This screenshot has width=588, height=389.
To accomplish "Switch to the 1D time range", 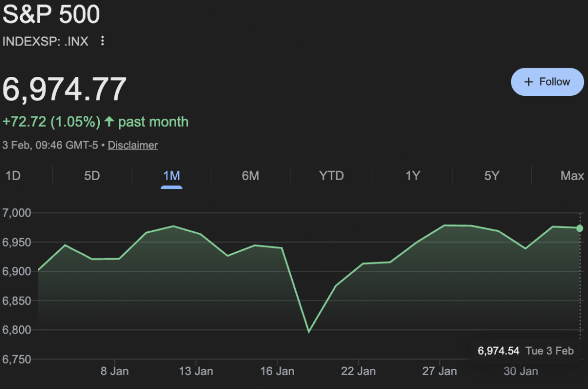I will [13, 176].
